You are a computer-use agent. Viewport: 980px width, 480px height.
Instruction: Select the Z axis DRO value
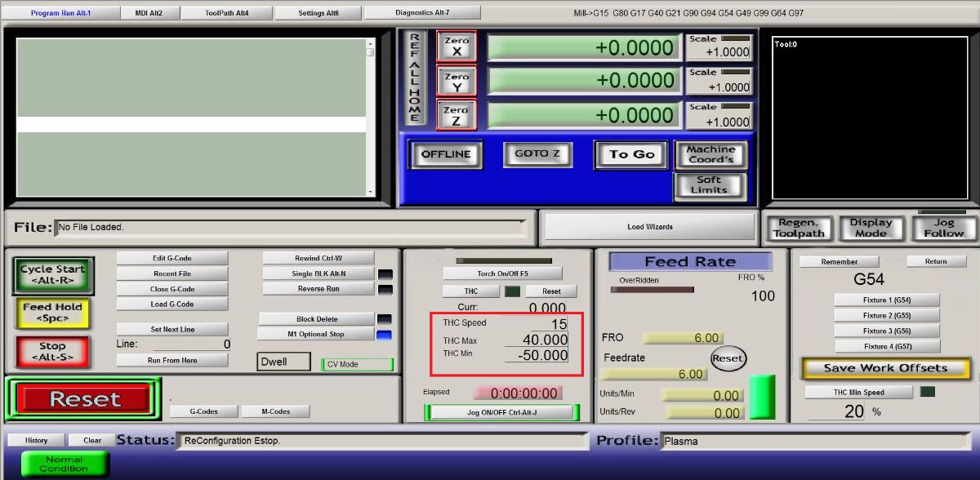coord(584,115)
